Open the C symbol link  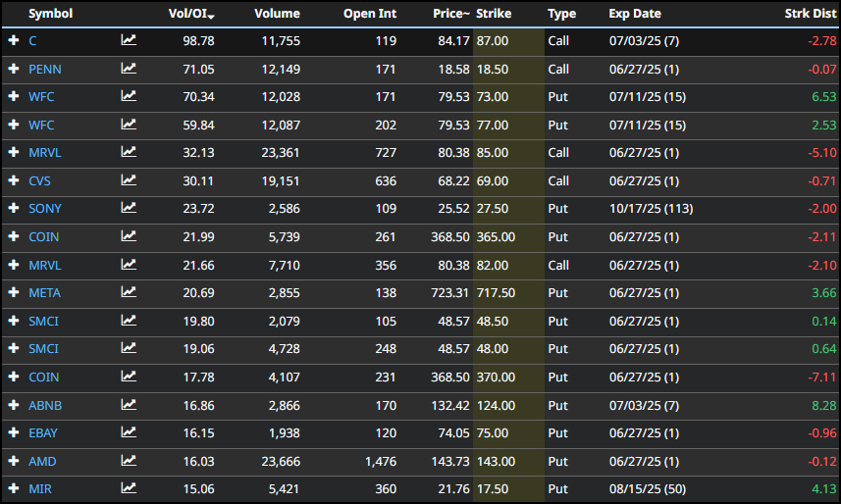[x=32, y=41]
